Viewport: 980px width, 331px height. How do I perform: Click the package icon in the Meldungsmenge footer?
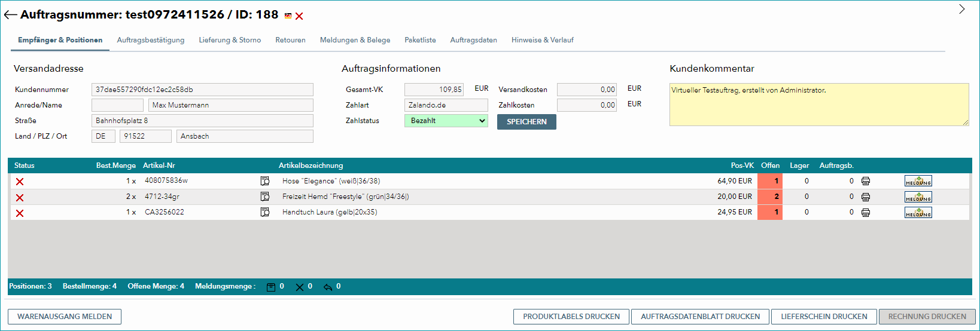[271, 287]
